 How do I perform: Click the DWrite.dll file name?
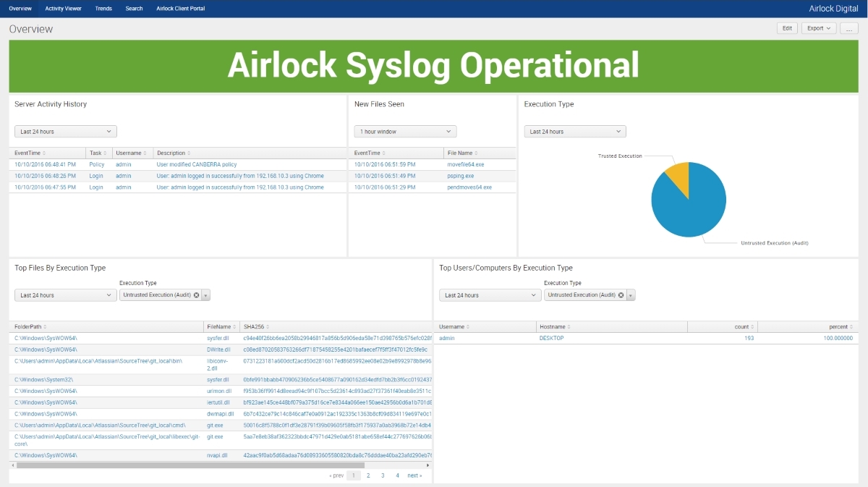(x=220, y=350)
